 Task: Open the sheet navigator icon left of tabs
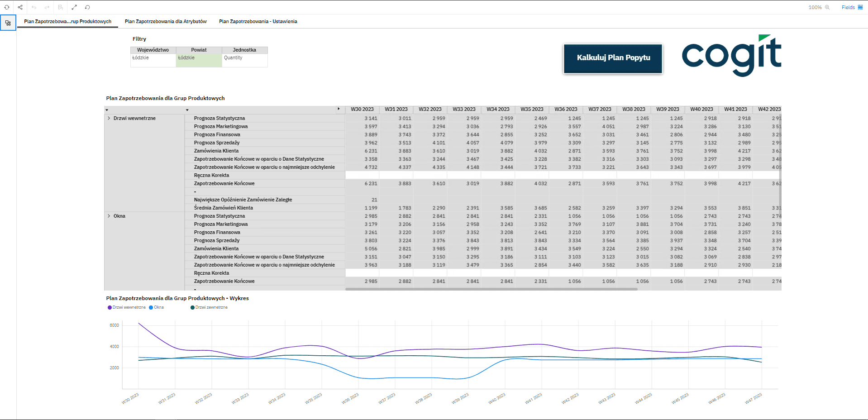(8, 23)
